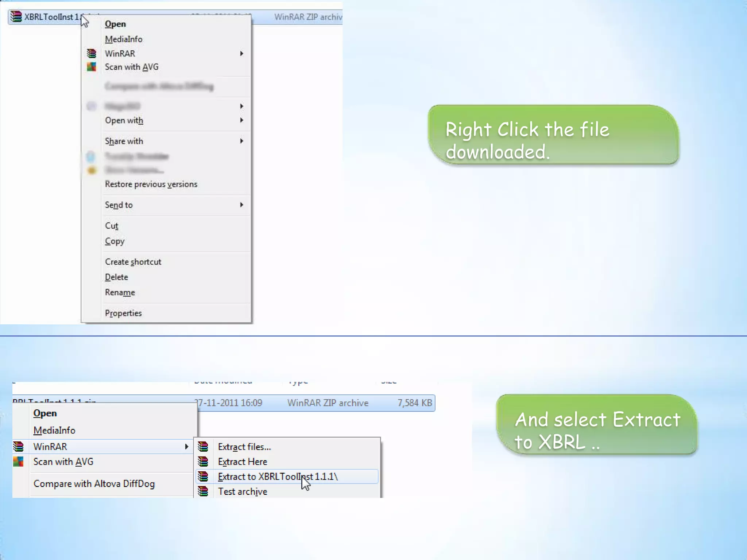This screenshot has width=747, height=560.
Task: Click WinRAR icon beside XBRLToolInst file name
Action: point(16,17)
